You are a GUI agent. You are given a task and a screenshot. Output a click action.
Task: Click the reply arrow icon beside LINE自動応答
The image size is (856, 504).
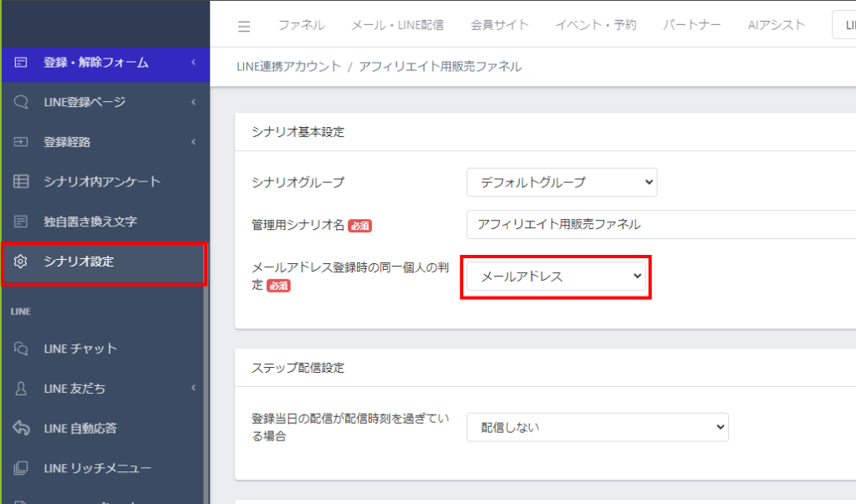[22, 428]
